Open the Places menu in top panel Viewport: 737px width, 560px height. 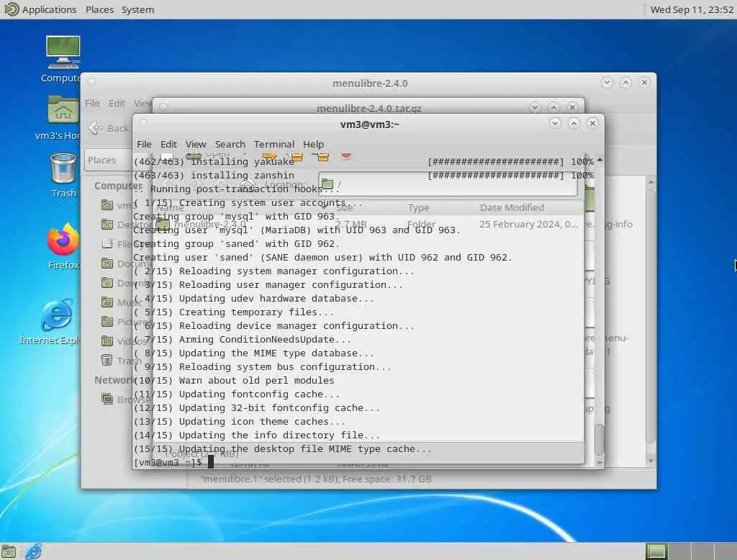[99, 9]
